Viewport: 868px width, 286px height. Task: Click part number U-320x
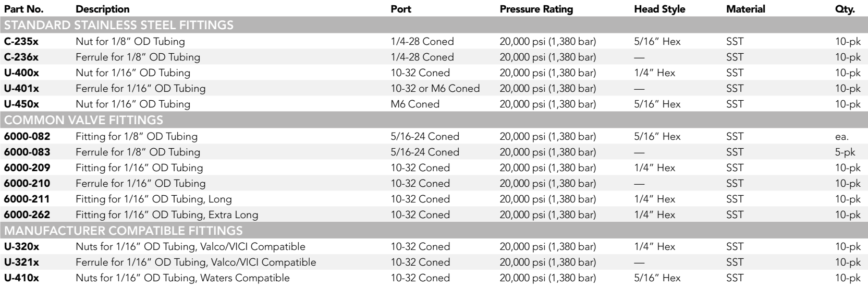[x=21, y=247]
